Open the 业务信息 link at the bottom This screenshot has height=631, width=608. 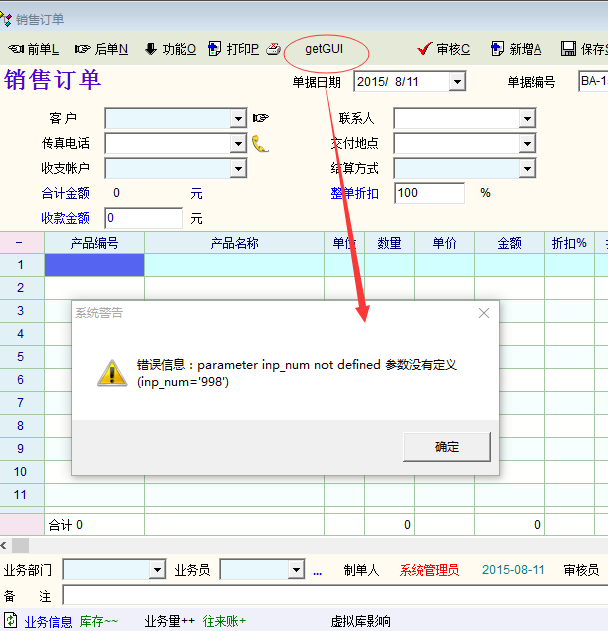coord(48,621)
